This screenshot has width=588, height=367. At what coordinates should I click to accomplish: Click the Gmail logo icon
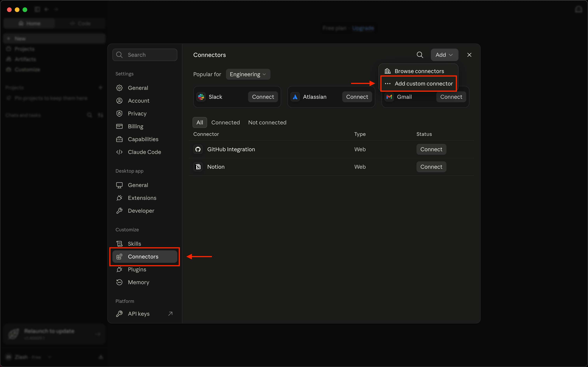389,97
